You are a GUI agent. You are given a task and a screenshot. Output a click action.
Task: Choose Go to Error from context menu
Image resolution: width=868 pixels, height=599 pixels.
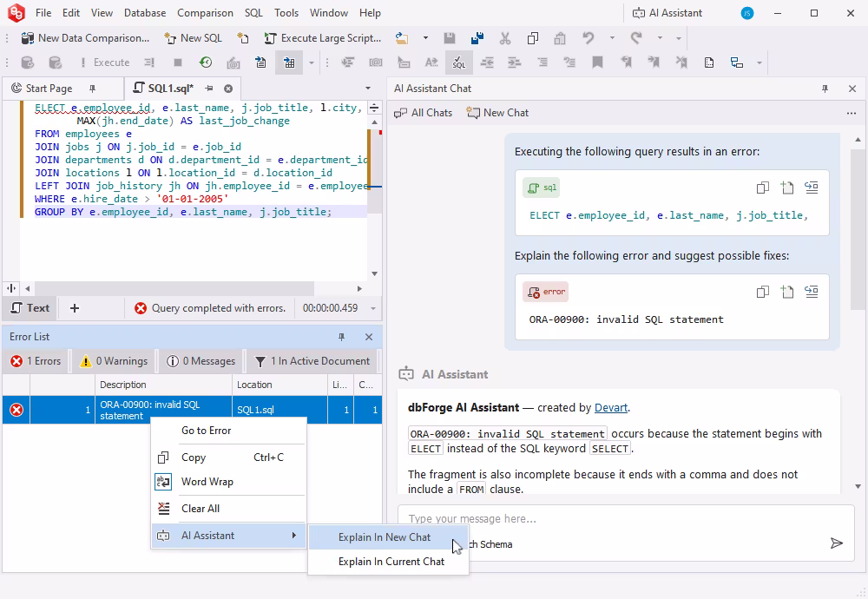pos(228,431)
